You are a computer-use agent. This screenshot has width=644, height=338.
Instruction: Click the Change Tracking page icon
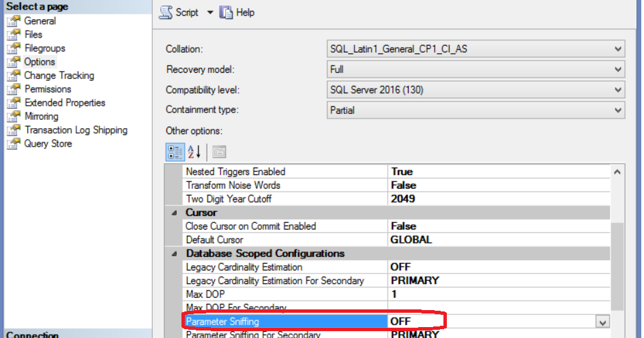[14, 75]
